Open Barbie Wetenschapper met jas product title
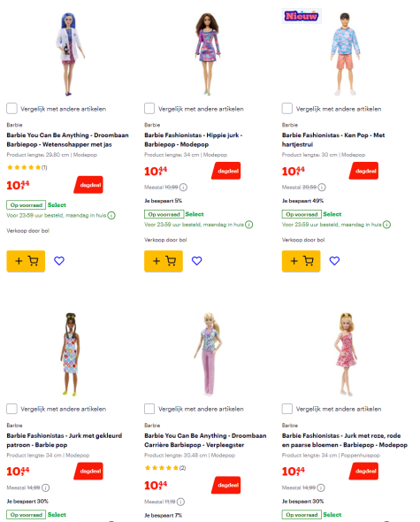 (67, 140)
